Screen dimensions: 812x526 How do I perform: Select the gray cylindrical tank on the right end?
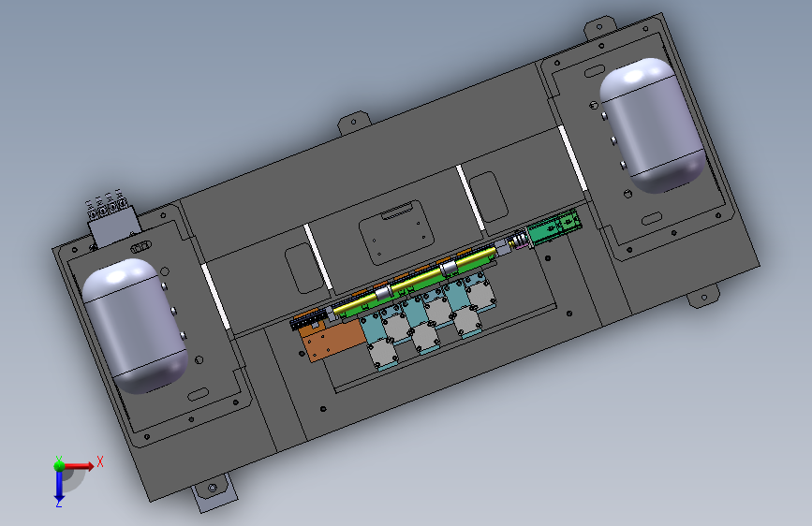pos(653,124)
